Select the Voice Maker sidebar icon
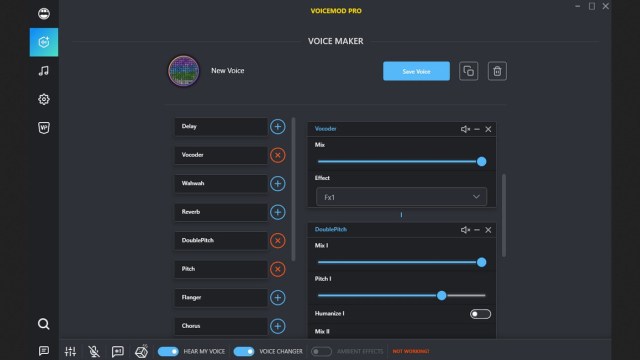This screenshot has width=640, height=360. 44,42
